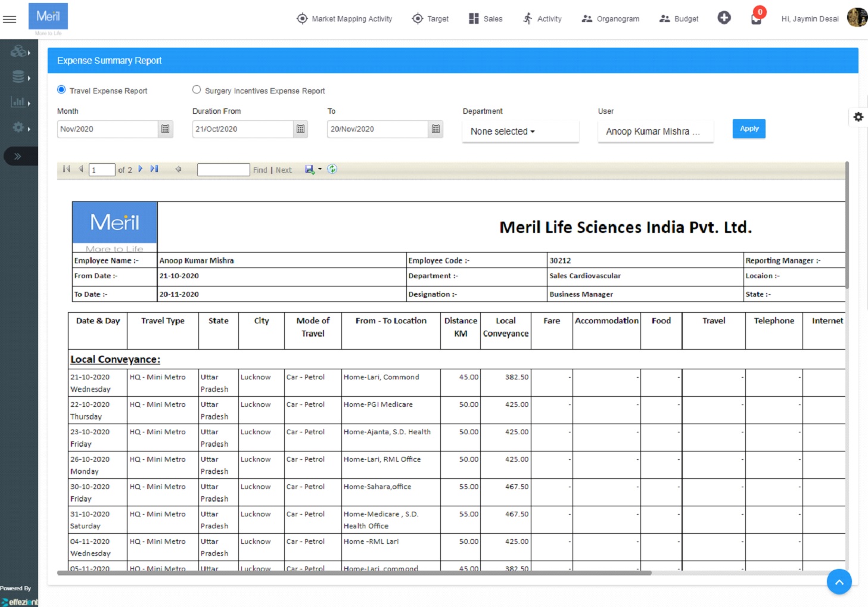Click the Meril logo

tap(48, 17)
